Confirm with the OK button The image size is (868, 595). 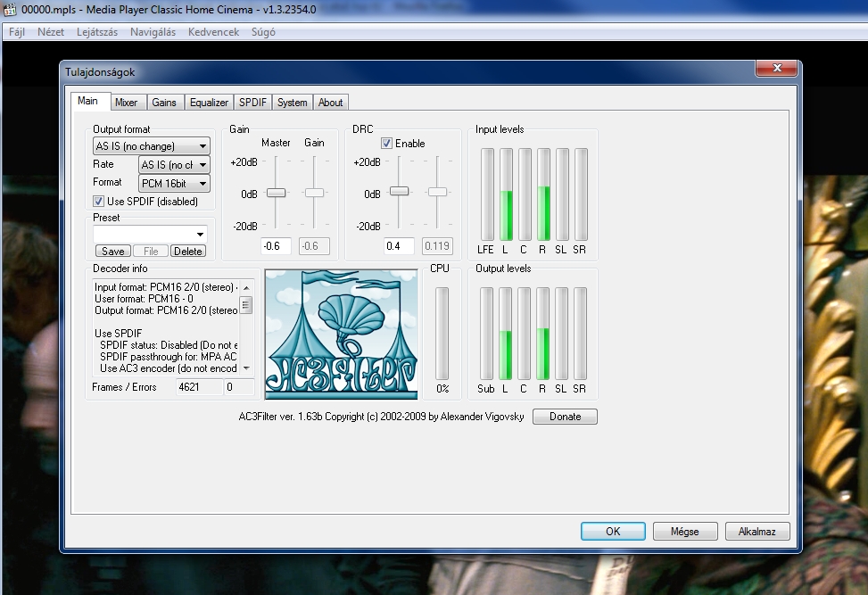(613, 532)
